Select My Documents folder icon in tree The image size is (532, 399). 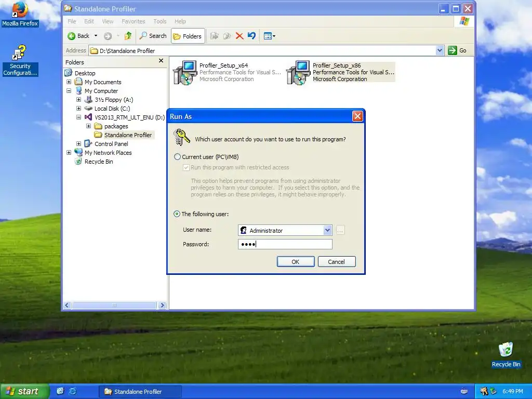point(78,82)
